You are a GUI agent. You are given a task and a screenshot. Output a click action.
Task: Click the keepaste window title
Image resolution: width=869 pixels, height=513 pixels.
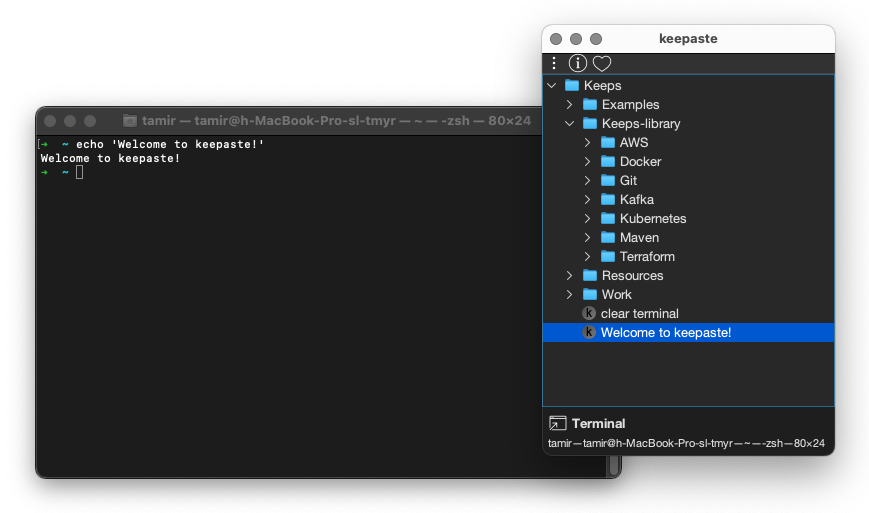coord(688,38)
